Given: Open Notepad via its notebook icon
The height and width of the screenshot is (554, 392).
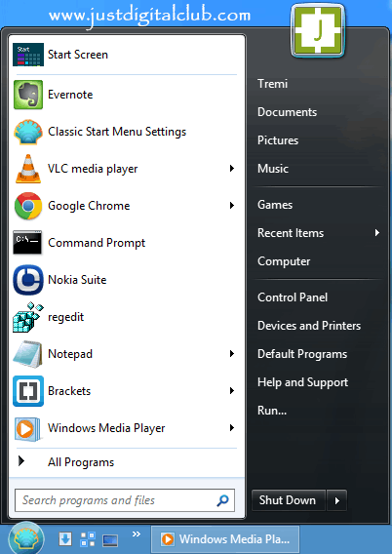Looking at the screenshot, I should click(x=27, y=354).
